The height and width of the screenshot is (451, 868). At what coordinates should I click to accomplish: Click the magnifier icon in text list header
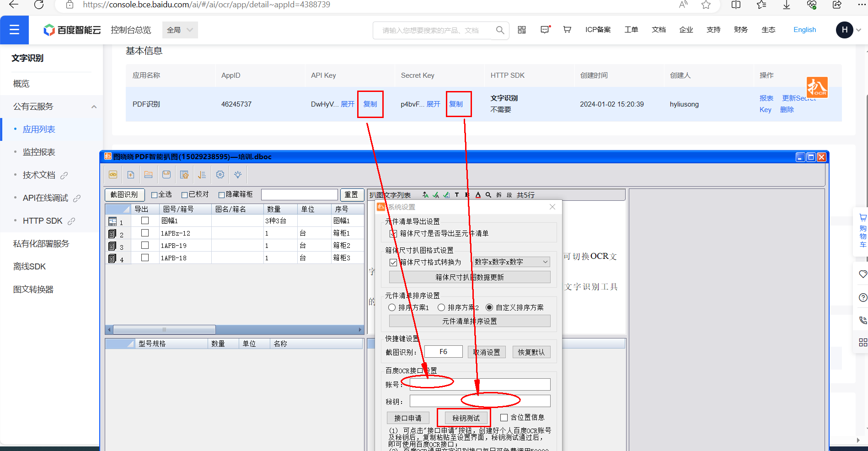point(488,195)
